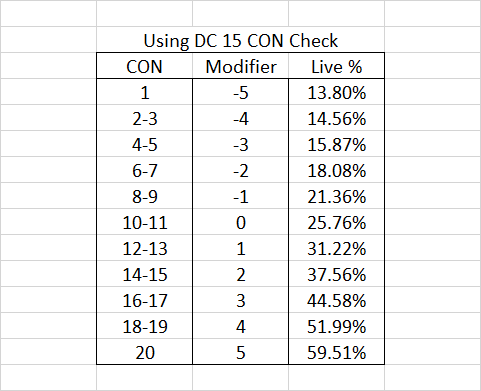The height and width of the screenshot is (391, 481).
Task: Select the cell with CON range 2-3
Action: (144, 118)
